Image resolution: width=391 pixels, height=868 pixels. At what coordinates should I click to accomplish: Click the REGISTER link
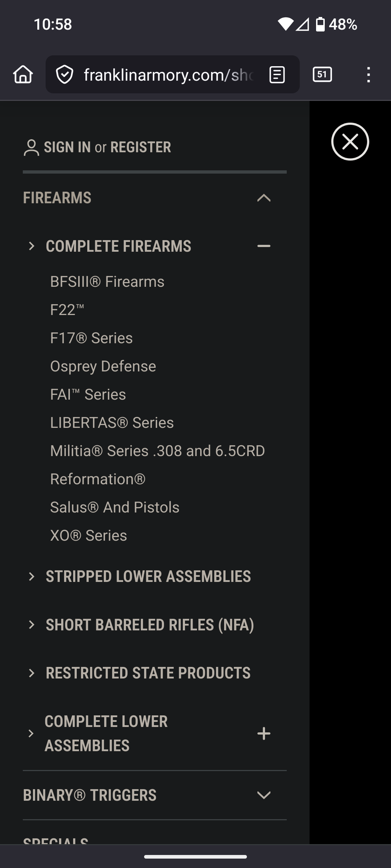140,147
